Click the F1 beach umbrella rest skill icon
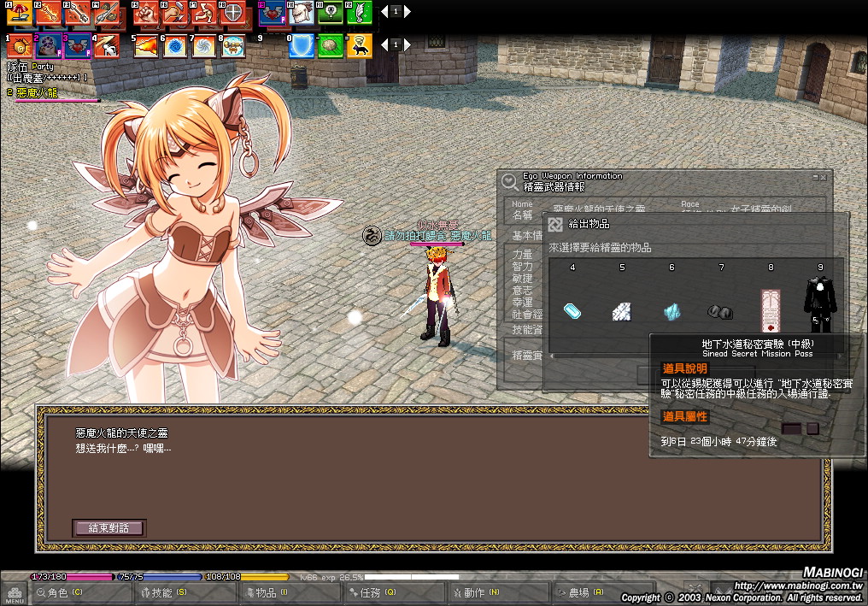The height and width of the screenshot is (606, 868). click(20, 12)
